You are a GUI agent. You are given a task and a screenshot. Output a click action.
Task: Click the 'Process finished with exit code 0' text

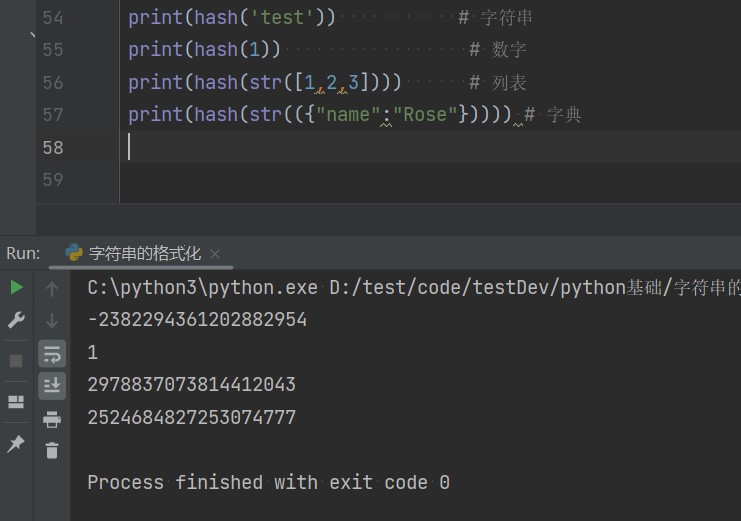268,482
